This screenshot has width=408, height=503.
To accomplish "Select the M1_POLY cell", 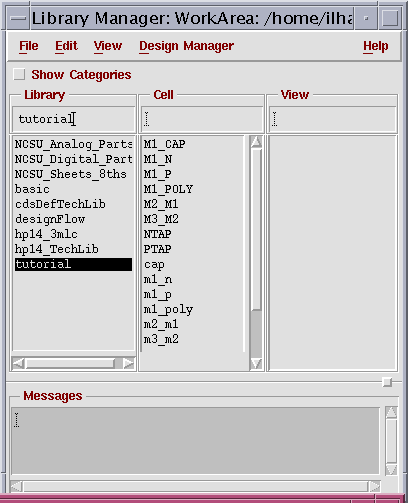I will click(x=168, y=189).
